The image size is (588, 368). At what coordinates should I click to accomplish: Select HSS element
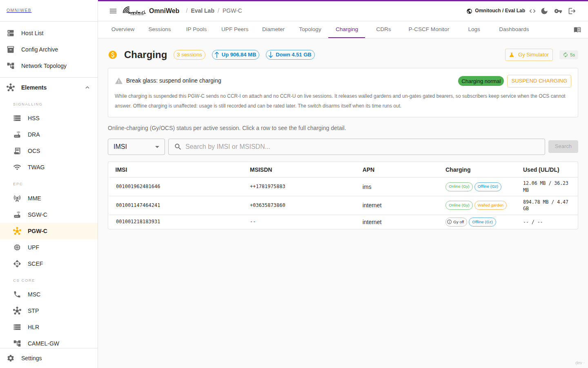click(x=49, y=118)
